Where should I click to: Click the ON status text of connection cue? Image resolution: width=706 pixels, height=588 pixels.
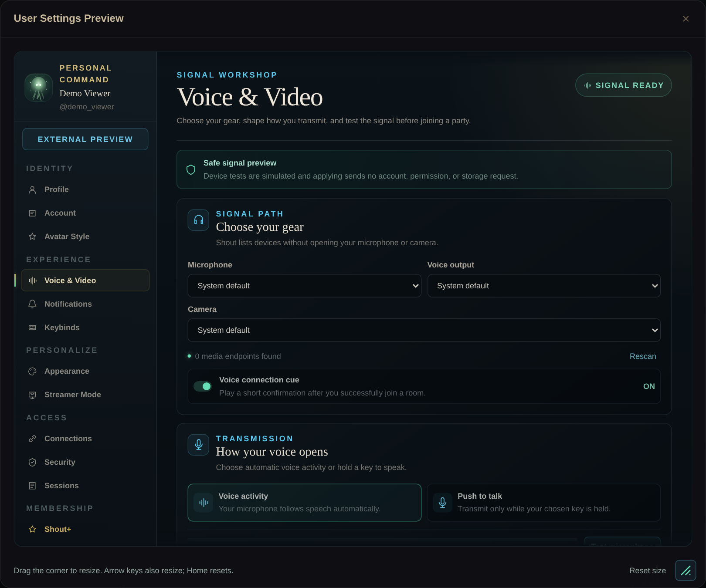pos(649,386)
